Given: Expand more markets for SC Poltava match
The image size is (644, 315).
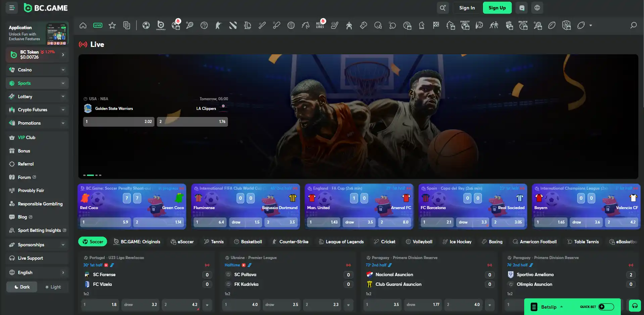Looking at the screenshot, I should click(x=348, y=305).
